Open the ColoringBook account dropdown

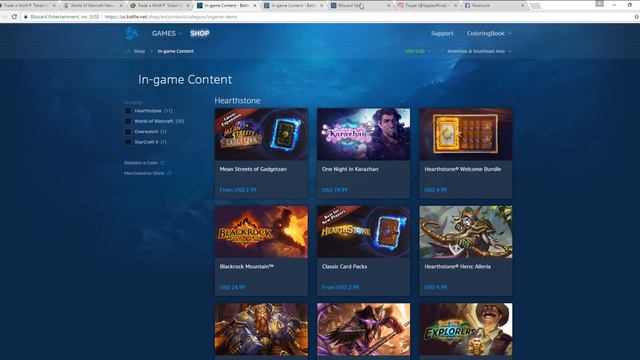(489, 33)
